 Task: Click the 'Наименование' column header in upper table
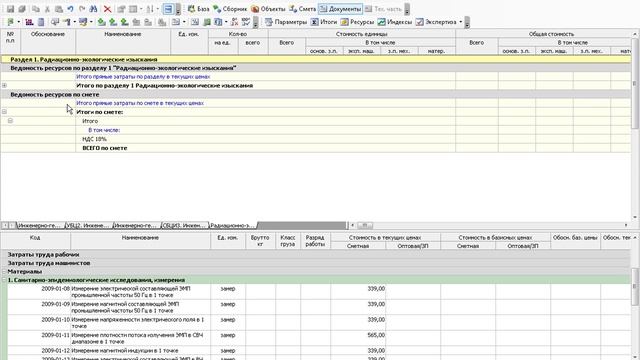123,42
